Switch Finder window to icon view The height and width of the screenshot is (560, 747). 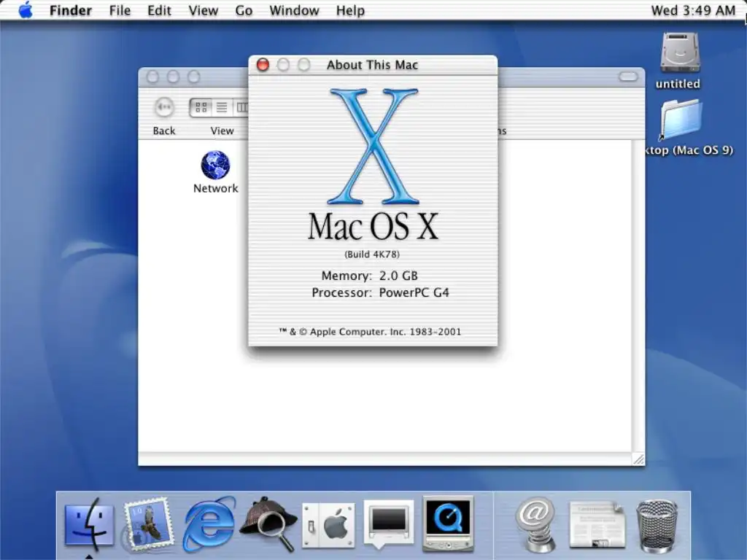[x=201, y=108]
